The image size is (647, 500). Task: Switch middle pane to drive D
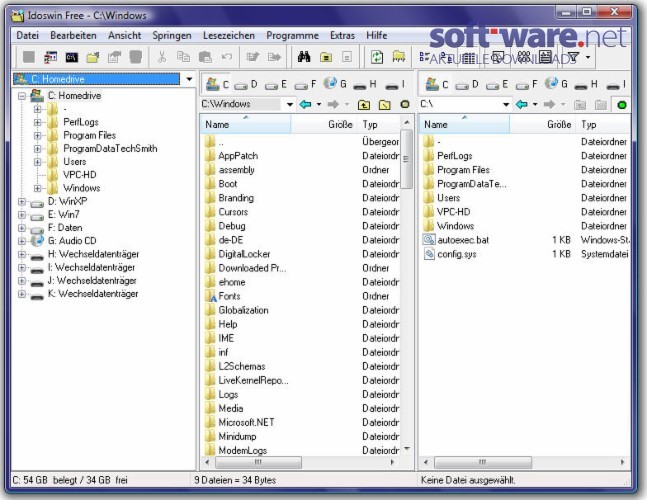pyautogui.click(x=246, y=85)
